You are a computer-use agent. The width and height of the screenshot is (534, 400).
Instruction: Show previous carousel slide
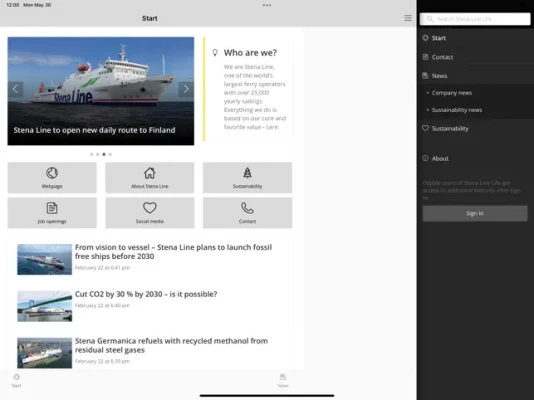tap(15, 89)
